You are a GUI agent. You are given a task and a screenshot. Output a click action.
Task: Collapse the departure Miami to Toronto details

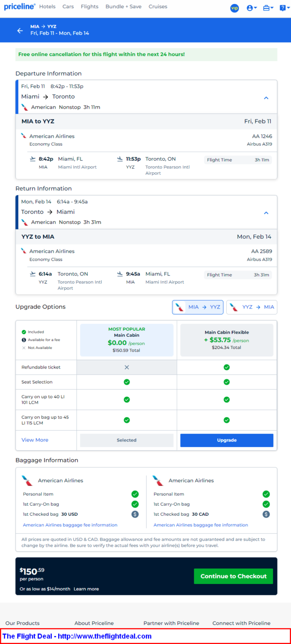tap(266, 98)
